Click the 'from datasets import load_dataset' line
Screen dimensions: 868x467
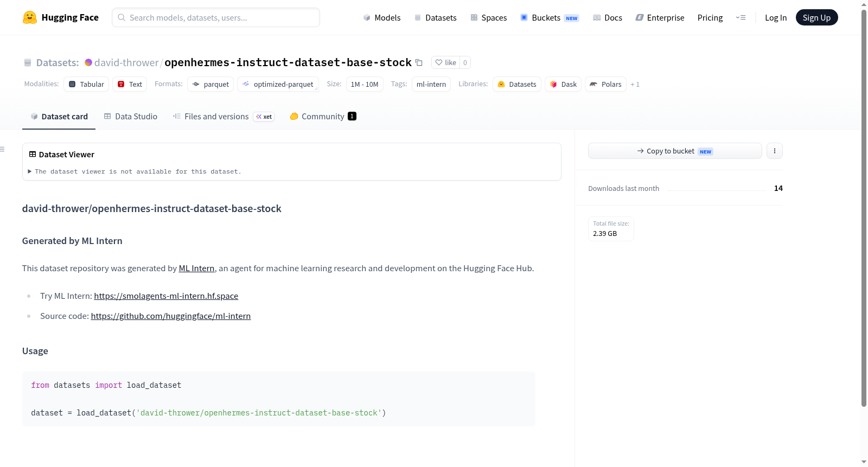click(106, 385)
